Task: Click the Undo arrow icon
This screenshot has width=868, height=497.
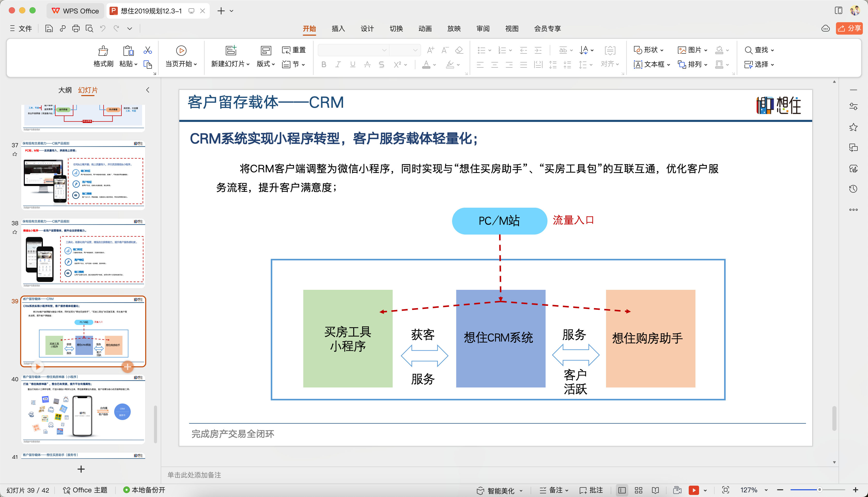Action: pos(103,28)
